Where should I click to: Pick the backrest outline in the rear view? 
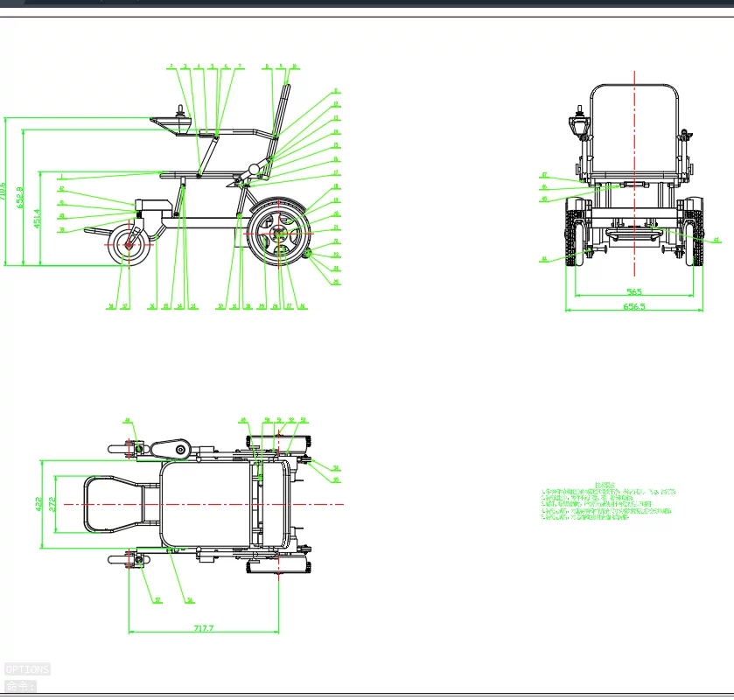point(634,129)
